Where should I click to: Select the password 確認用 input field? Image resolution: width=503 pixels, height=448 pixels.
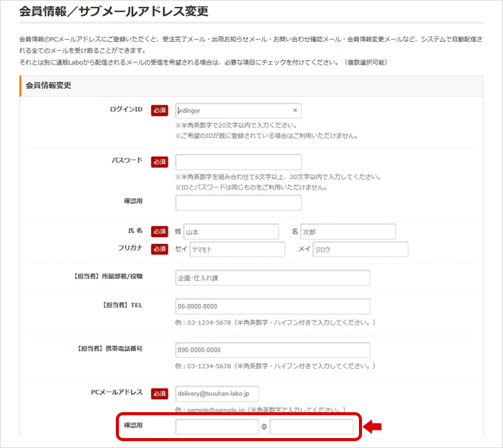[238, 203]
